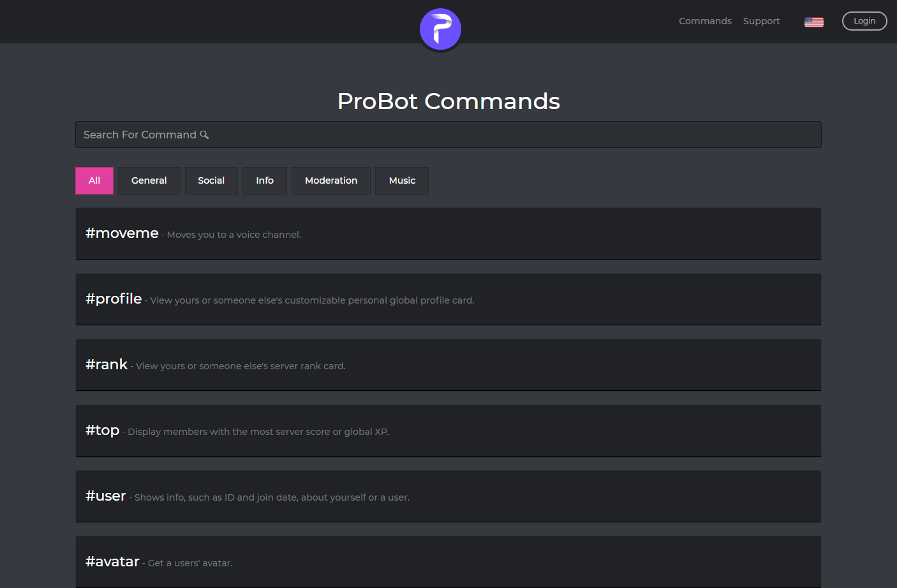This screenshot has height=588, width=897.
Task: Switch to the Moderation tab
Action: 331,180
